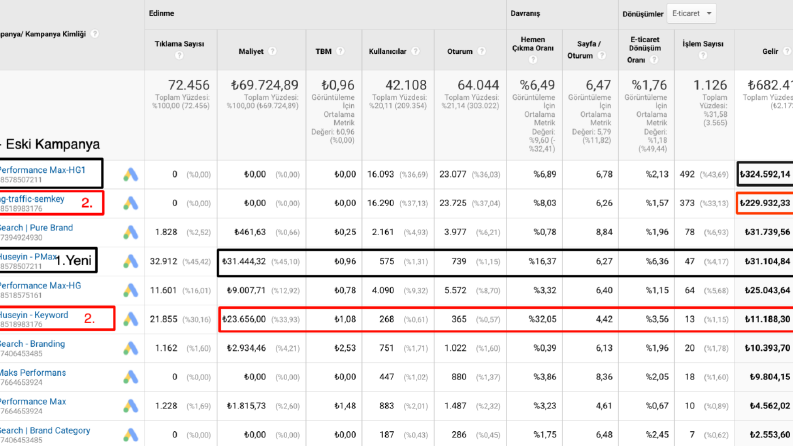Screen dimensions: 793x446
Task: Open the Performance Max-HG1 campaign link
Action: (x=42, y=170)
